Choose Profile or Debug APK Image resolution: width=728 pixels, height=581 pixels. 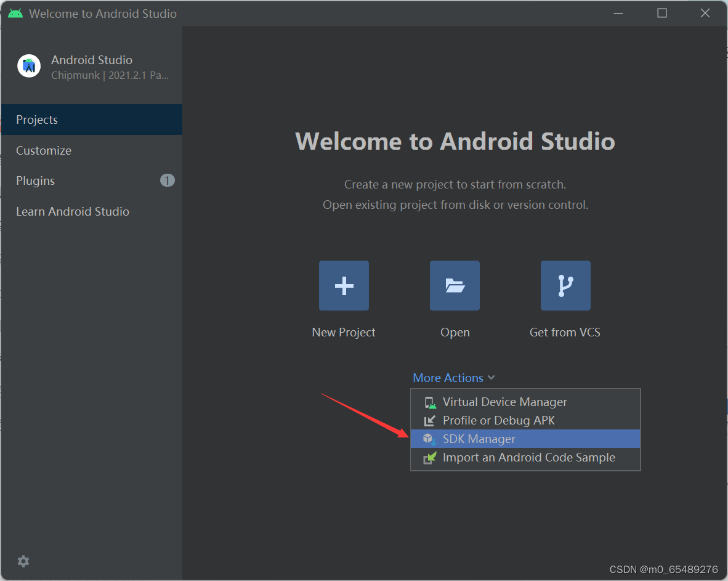tap(525, 421)
